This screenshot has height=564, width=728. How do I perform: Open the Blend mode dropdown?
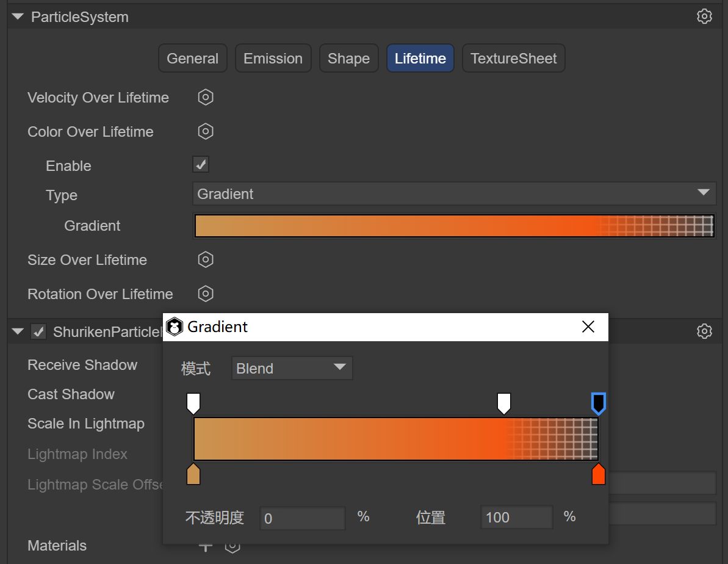point(292,368)
